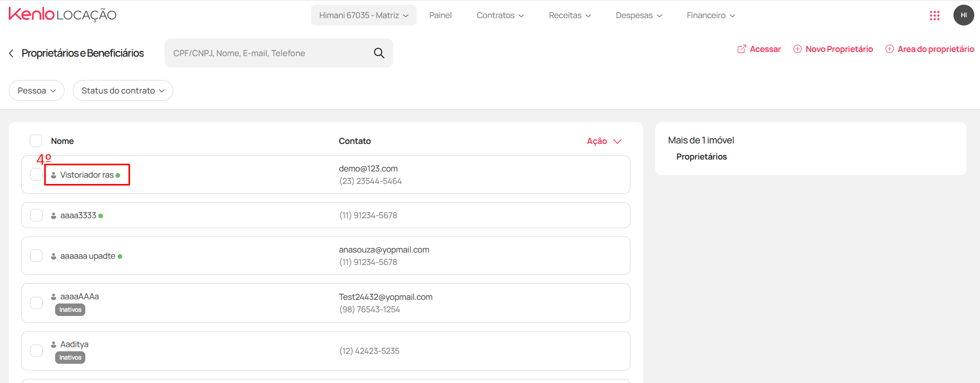Click email Test24432@yopmail.com
The height and width of the screenshot is (383, 980).
coord(385,297)
